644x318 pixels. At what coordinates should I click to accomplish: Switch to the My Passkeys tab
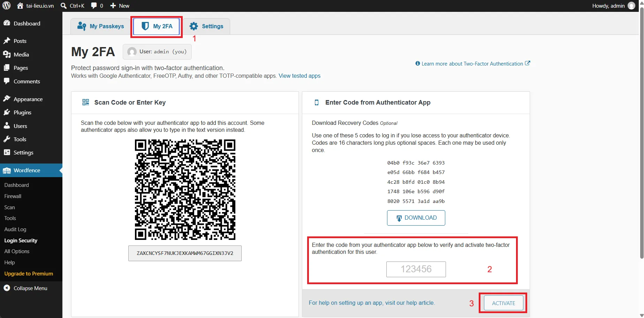tap(101, 26)
